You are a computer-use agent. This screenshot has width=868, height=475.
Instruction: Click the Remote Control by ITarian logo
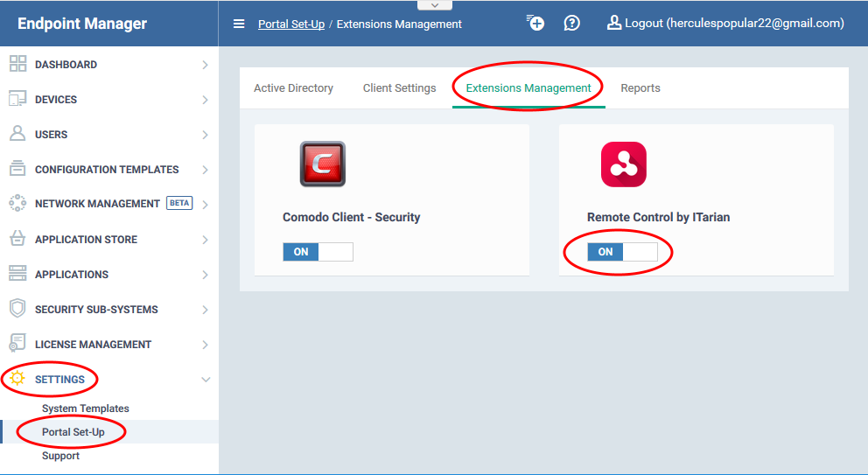[x=623, y=164]
